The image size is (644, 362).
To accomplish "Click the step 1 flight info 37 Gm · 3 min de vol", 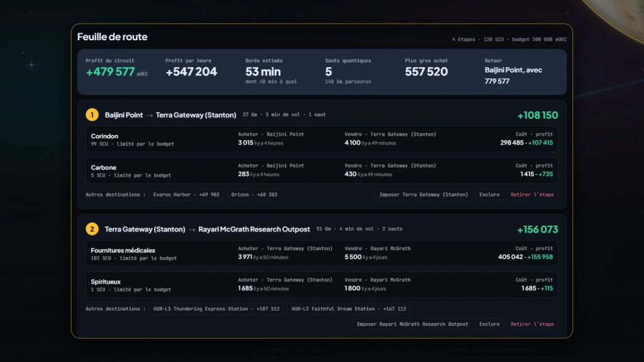I will click(284, 114).
